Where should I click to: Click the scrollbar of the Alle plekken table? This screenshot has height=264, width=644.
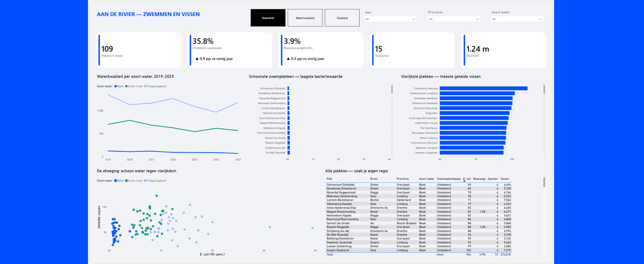pos(544,182)
